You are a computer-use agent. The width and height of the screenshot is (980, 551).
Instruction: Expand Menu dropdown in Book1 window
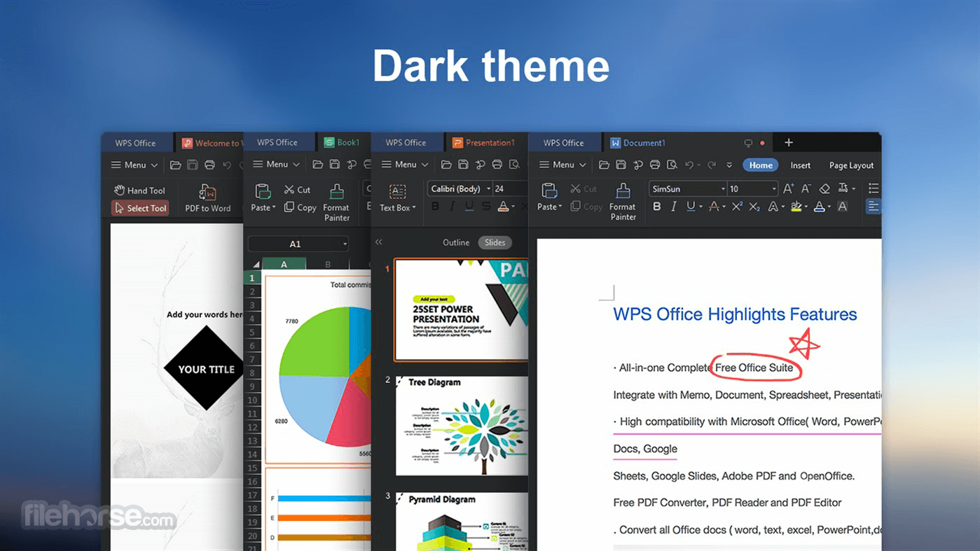tap(276, 165)
